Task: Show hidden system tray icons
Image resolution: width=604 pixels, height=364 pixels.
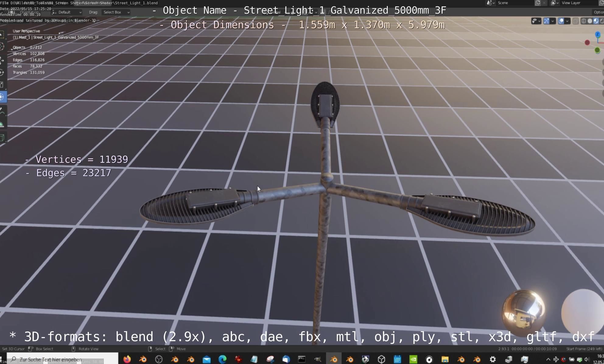Action: (548, 359)
